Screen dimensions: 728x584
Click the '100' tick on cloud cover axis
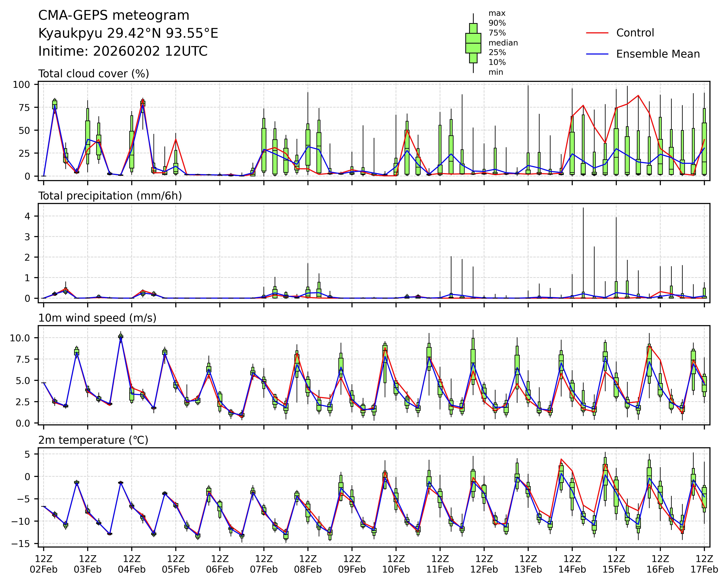21,84
